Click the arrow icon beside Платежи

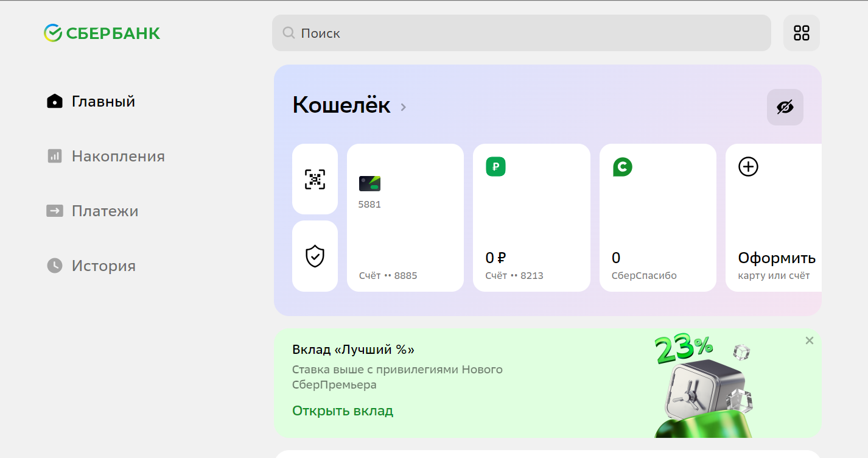pos(55,211)
